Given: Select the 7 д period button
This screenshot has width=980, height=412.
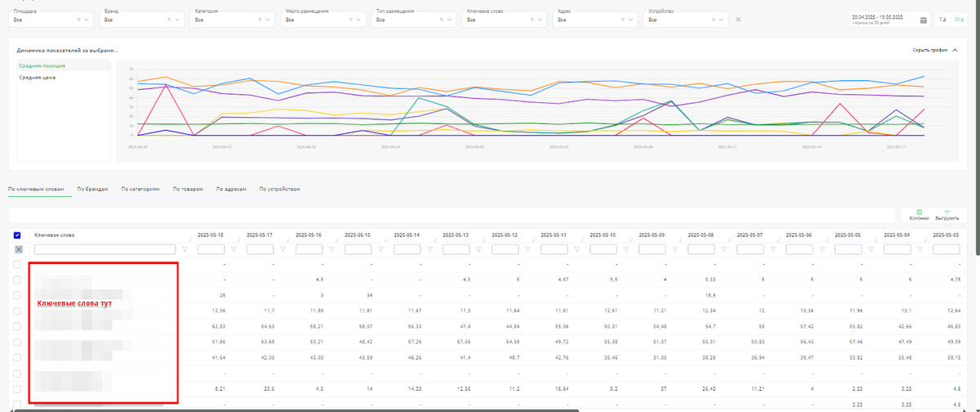Looking at the screenshot, I should pos(942,19).
